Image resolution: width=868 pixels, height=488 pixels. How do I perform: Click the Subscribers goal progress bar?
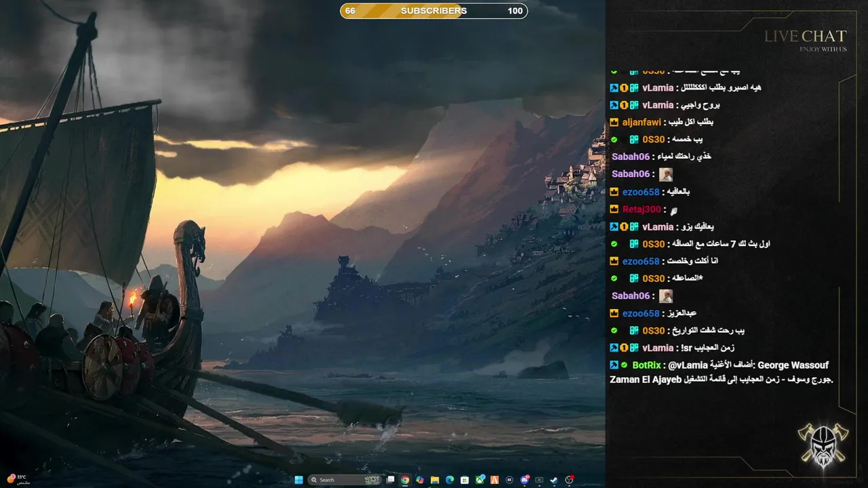click(x=433, y=11)
